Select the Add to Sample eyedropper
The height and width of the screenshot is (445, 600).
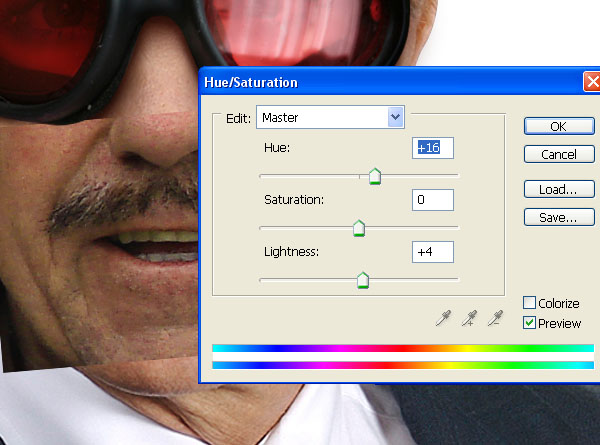tap(470, 318)
